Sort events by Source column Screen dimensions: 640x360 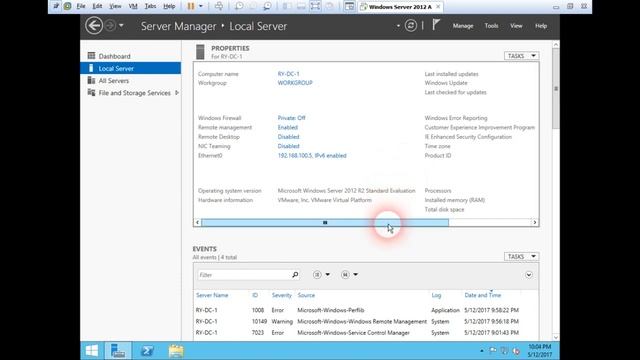coord(306,295)
